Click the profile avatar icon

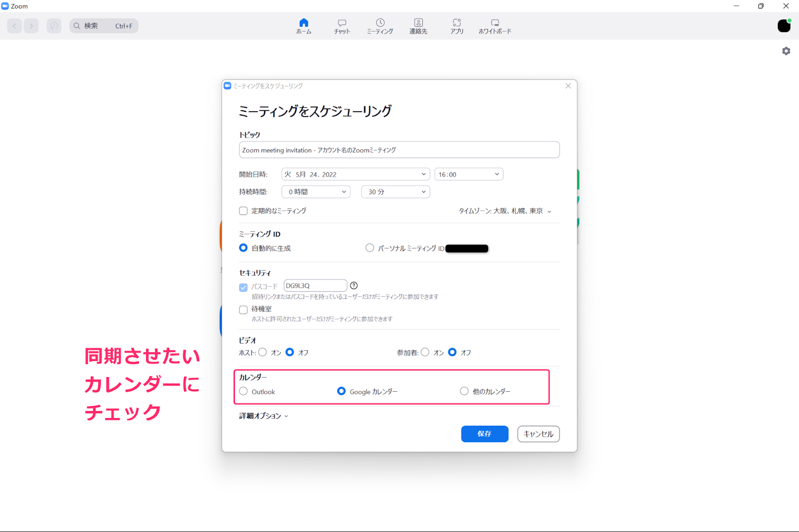coord(784,25)
